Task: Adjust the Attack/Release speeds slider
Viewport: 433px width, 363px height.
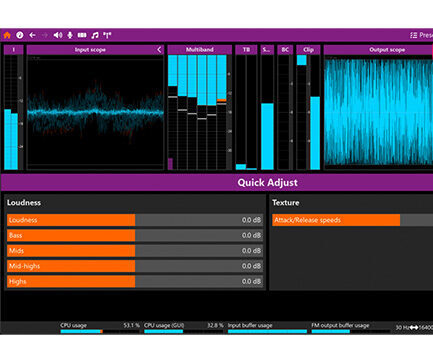Action: 352,220
